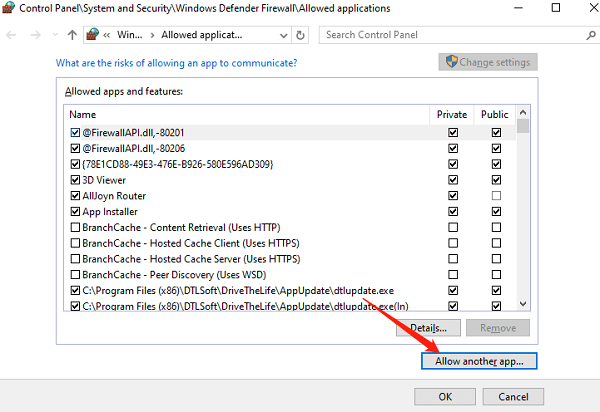This screenshot has height=412, width=600.
Task: Uncheck the 3D Viewer name checkbox
Action: pyautogui.click(x=75, y=180)
